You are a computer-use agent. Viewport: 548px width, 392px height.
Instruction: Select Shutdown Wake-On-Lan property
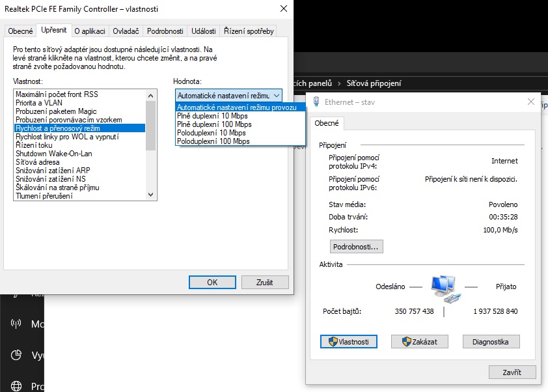(79, 154)
